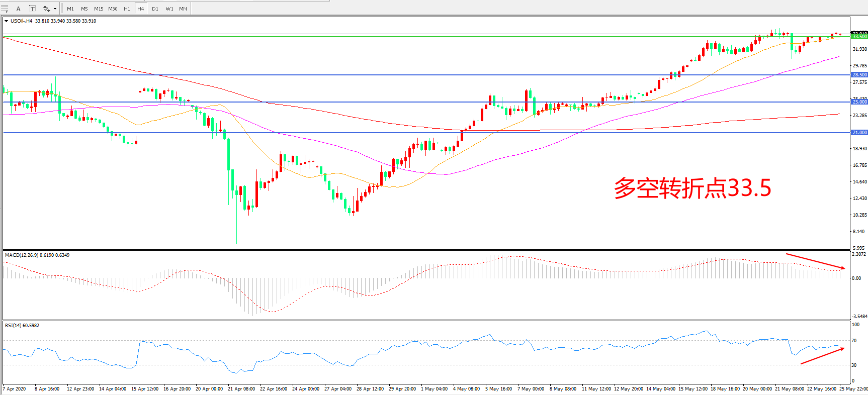The height and width of the screenshot is (395, 868).
Task: Select the M30 timeframe button
Action: (113, 9)
